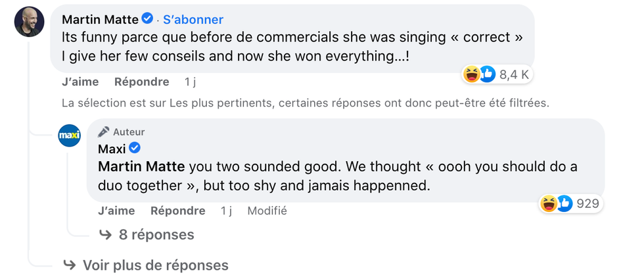Open Martin Matte's profile picture
Viewport: 644px width, 277px height.
click(x=30, y=22)
